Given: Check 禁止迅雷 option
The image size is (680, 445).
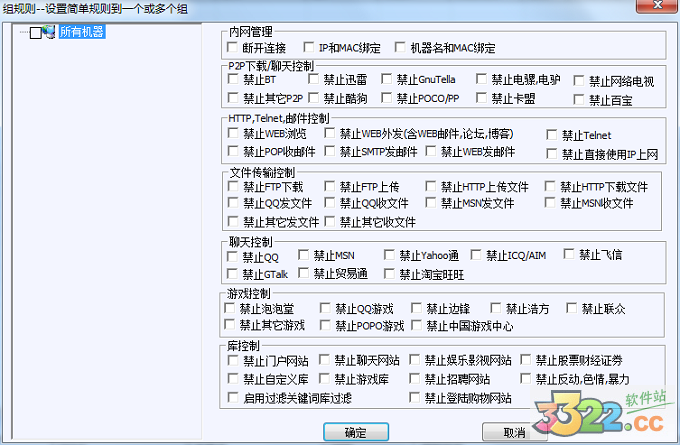Looking at the screenshot, I should coord(313,79).
